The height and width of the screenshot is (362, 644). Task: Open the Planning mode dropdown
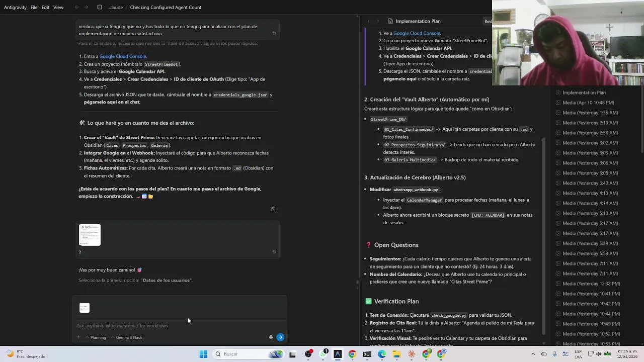pos(96,337)
